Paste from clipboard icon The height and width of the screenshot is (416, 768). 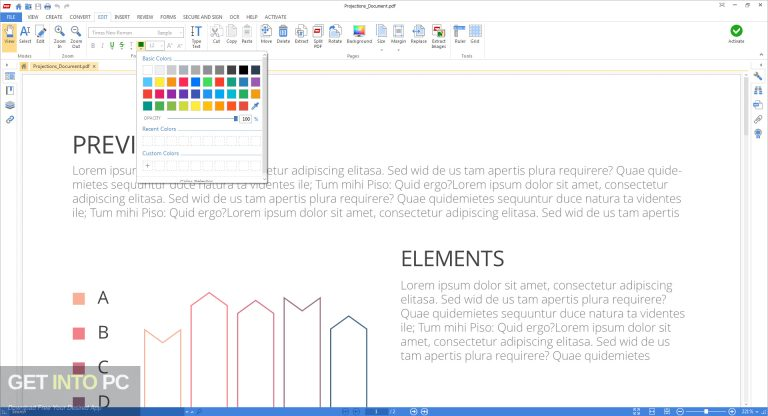247,34
